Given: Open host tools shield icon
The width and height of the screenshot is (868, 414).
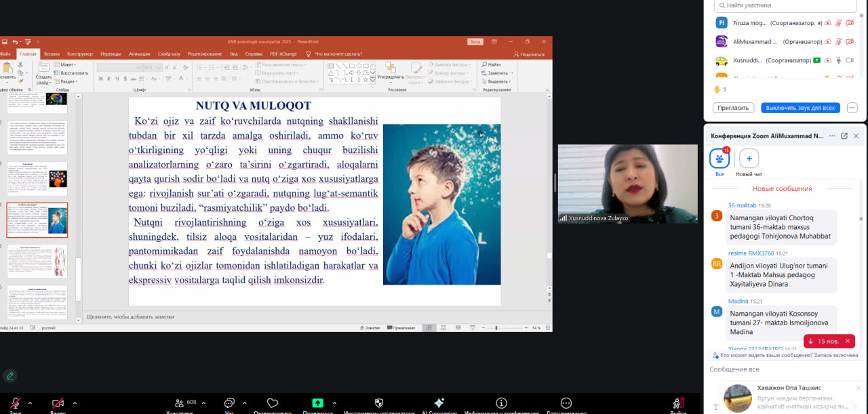Looking at the screenshot, I should (x=379, y=402).
